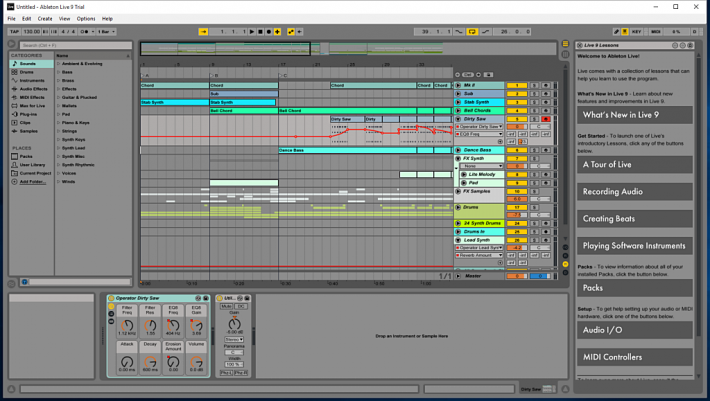Open Audio I/O setup lesson

click(x=635, y=330)
